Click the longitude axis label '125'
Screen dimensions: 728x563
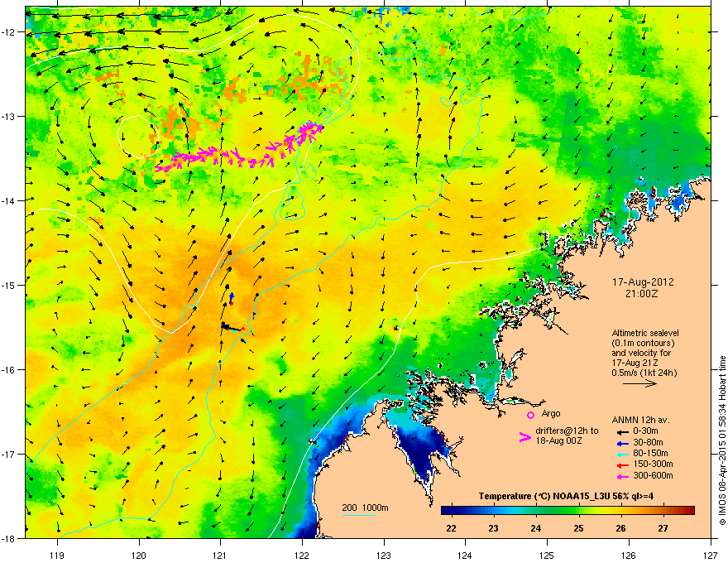click(547, 555)
